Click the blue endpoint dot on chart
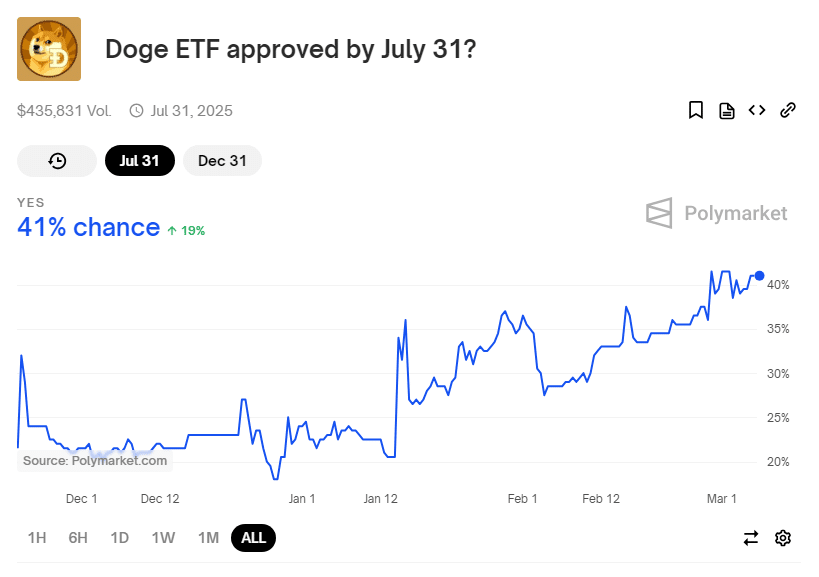This screenshot has height=577, width=819. click(x=759, y=276)
